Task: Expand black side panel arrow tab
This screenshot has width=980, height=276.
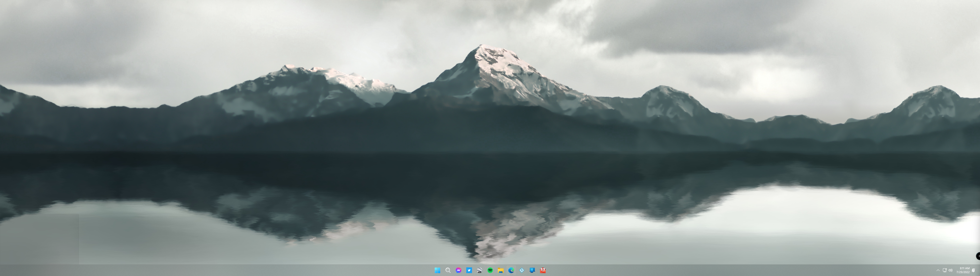Action: (x=978, y=256)
